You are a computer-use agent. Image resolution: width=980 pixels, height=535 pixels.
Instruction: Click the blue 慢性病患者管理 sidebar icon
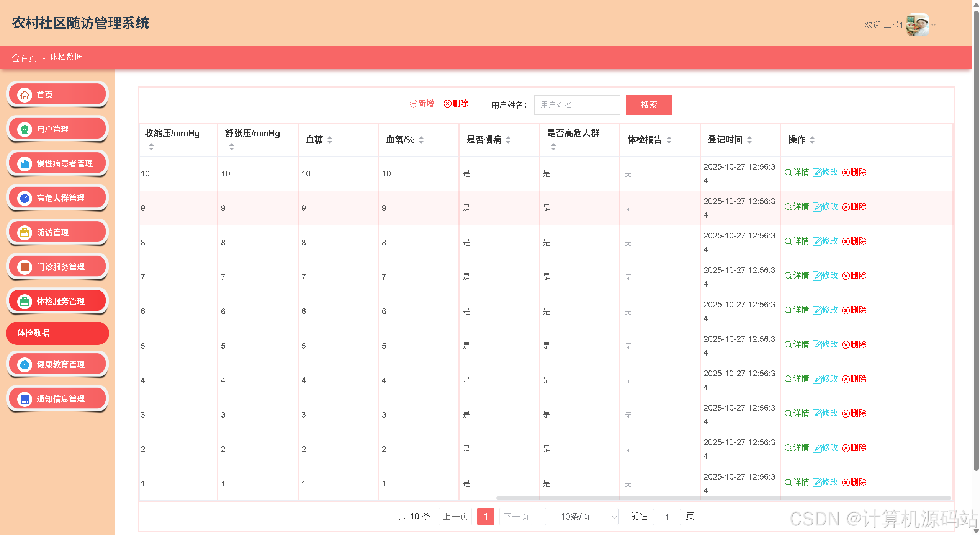(25, 163)
